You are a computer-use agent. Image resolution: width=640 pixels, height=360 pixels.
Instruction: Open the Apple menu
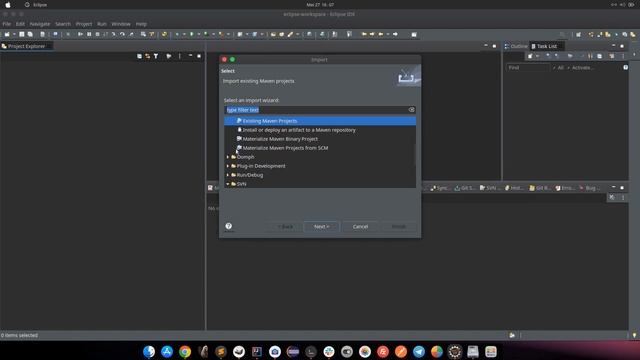[8, 5]
